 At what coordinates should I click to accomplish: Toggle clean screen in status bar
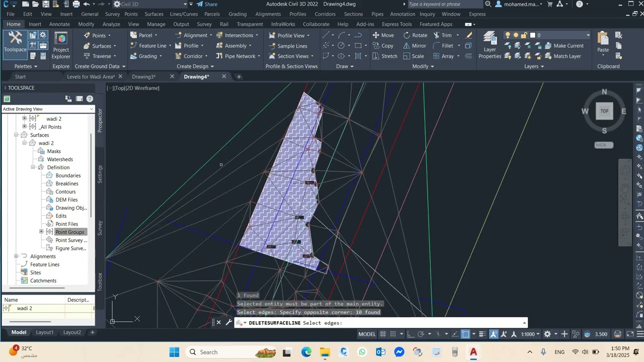[630, 334]
